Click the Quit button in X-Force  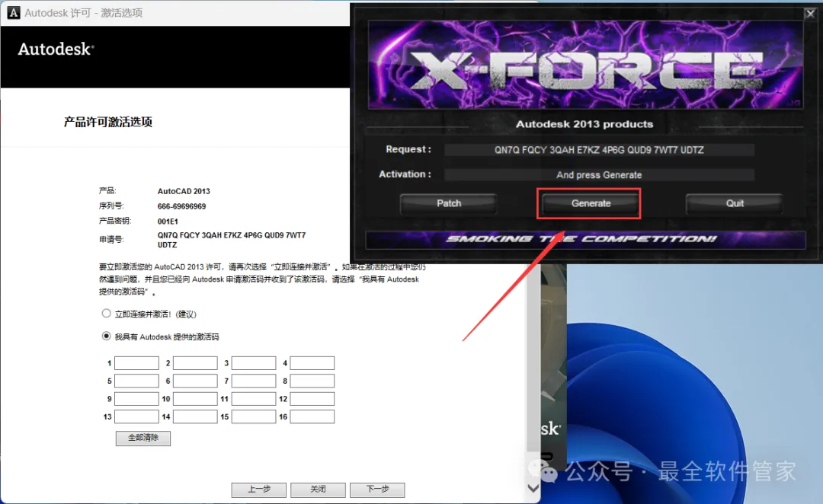coord(735,203)
